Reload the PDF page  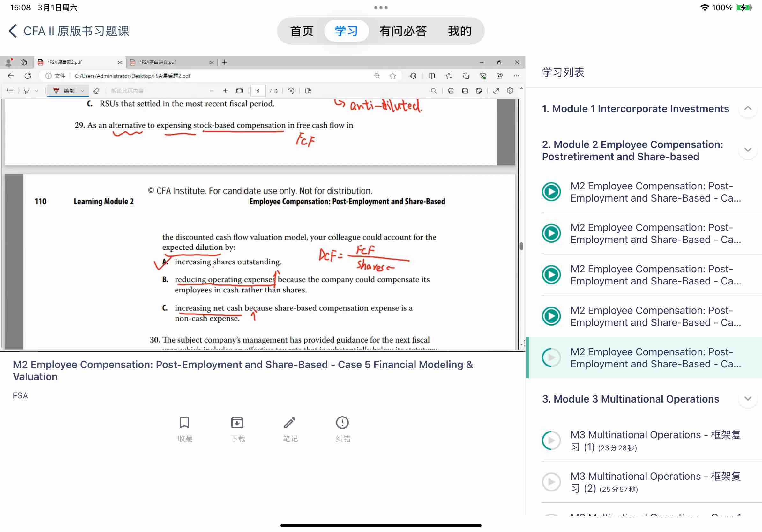(x=28, y=76)
